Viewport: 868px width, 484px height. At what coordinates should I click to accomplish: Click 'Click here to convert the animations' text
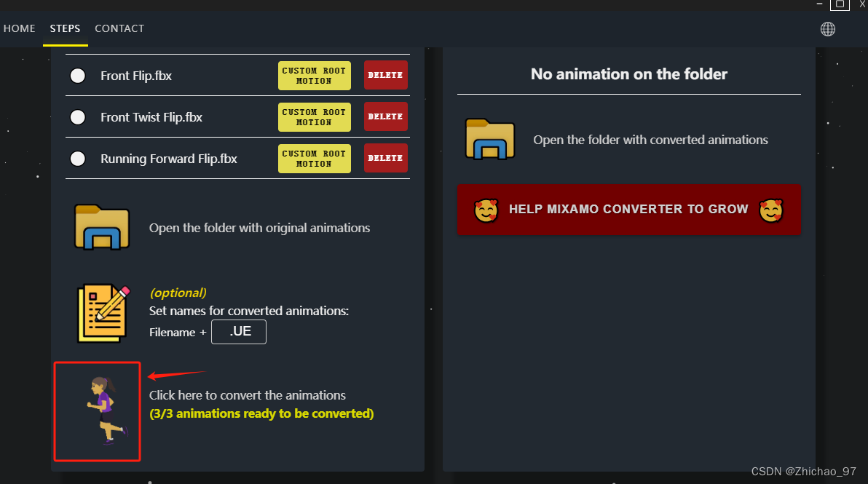(x=248, y=395)
